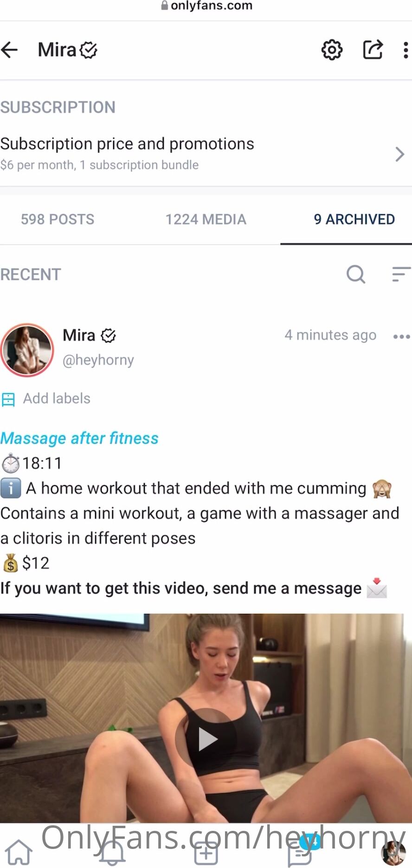Open the profile avatar in bottom bar
The width and height of the screenshot is (412, 868).
pyautogui.click(x=393, y=853)
